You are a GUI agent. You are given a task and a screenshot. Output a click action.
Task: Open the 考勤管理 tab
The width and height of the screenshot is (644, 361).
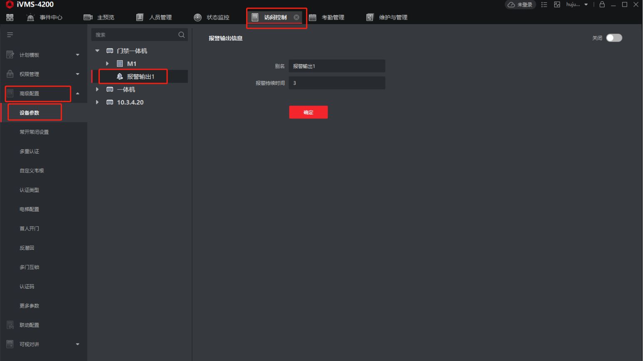coord(327,17)
